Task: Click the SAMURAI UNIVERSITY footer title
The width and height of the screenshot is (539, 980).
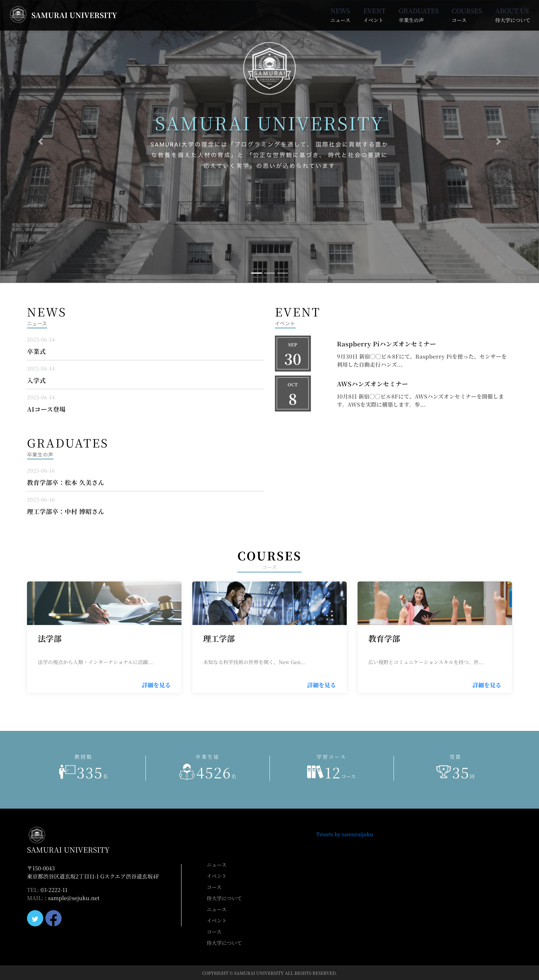Action: 68,850
